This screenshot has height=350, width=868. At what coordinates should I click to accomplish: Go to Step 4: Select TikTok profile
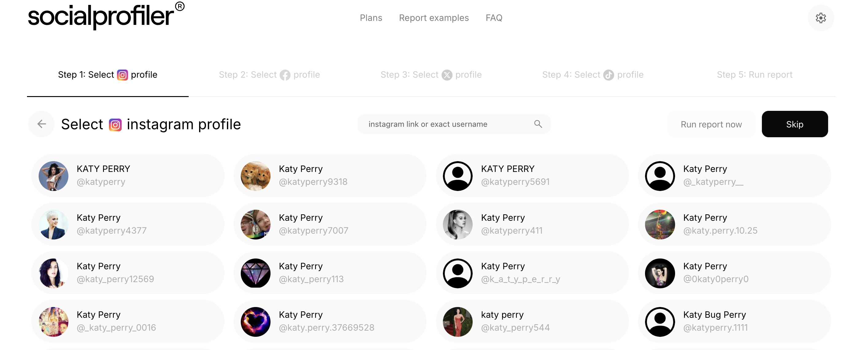[x=593, y=75]
